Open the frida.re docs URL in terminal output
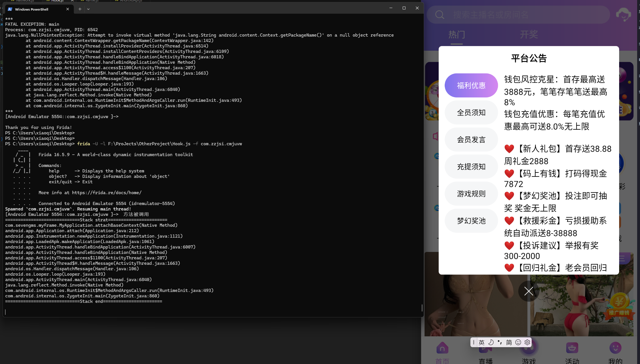The height and width of the screenshot is (364, 640). click(x=107, y=193)
